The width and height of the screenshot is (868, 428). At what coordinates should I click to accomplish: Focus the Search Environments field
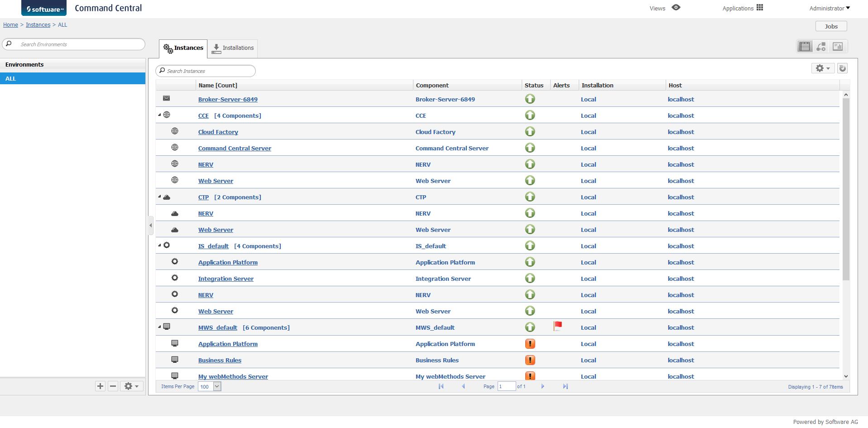click(x=74, y=44)
